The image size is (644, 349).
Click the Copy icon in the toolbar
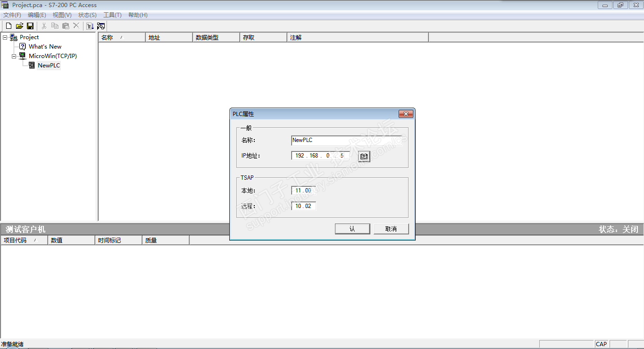pyautogui.click(x=55, y=26)
